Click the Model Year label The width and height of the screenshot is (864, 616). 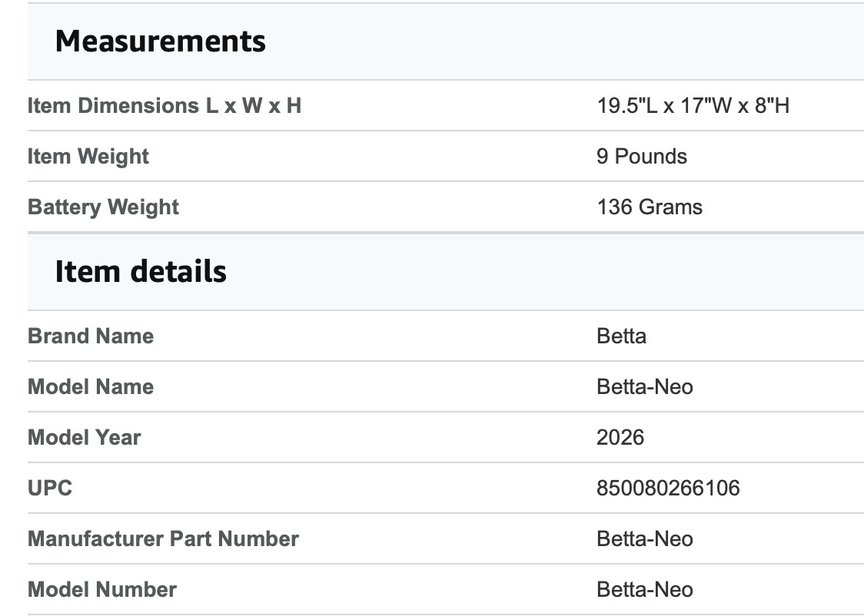point(85,437)
